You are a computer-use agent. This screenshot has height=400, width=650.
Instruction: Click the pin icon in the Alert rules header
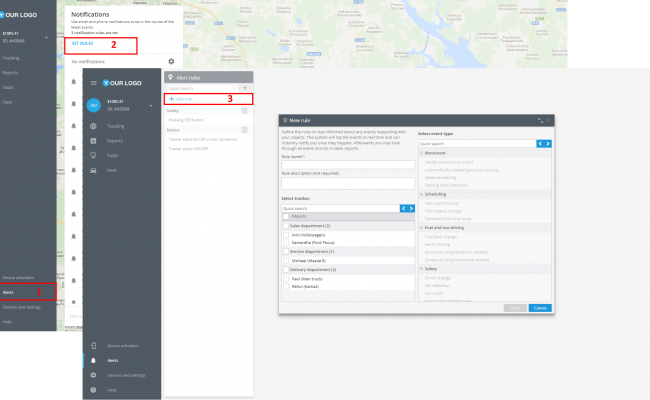point(170,77)
